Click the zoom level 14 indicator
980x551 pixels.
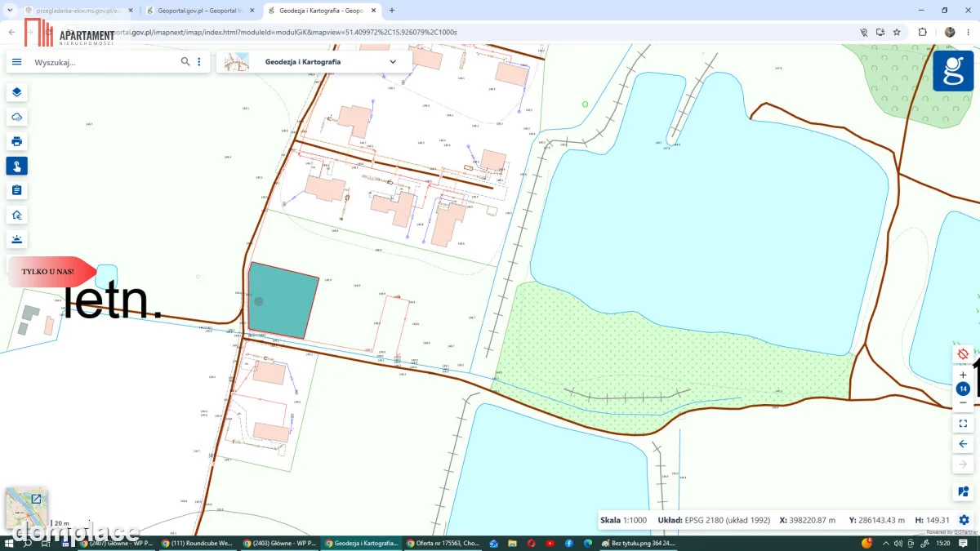(x=963, y=389)
